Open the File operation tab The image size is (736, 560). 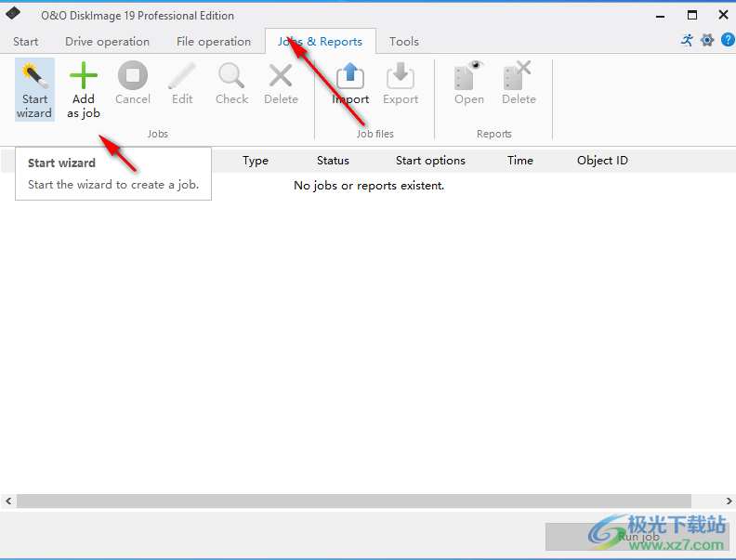[214, 42]
